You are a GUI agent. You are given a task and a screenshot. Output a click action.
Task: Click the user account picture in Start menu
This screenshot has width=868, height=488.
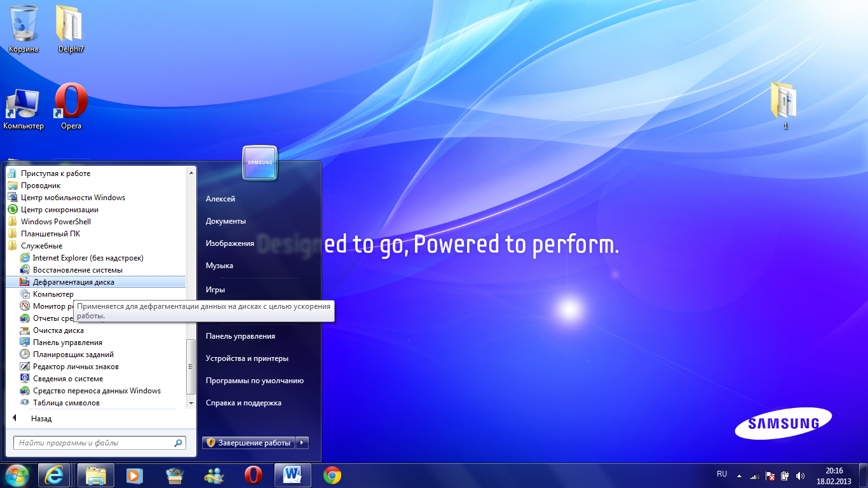(x=259, y=163)
